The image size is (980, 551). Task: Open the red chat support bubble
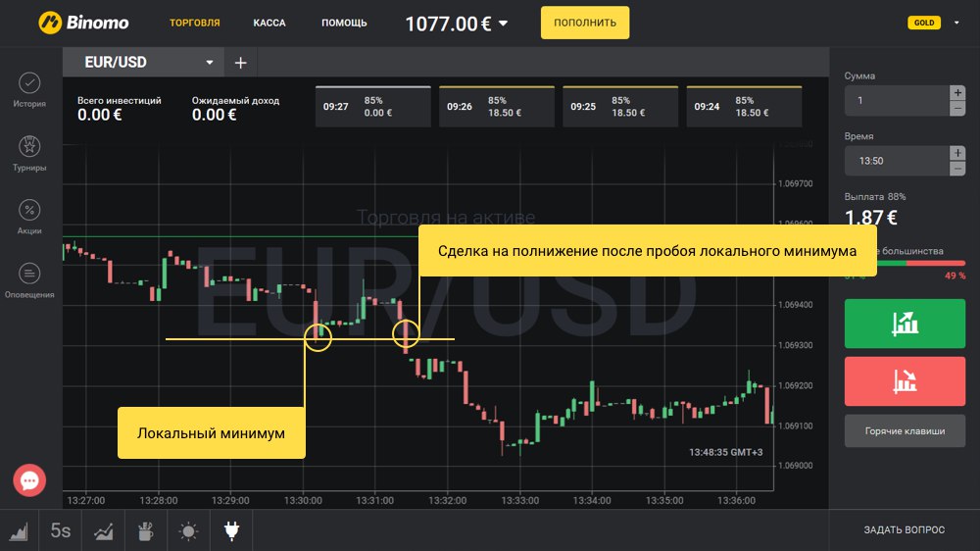click(x=29, y=480)
